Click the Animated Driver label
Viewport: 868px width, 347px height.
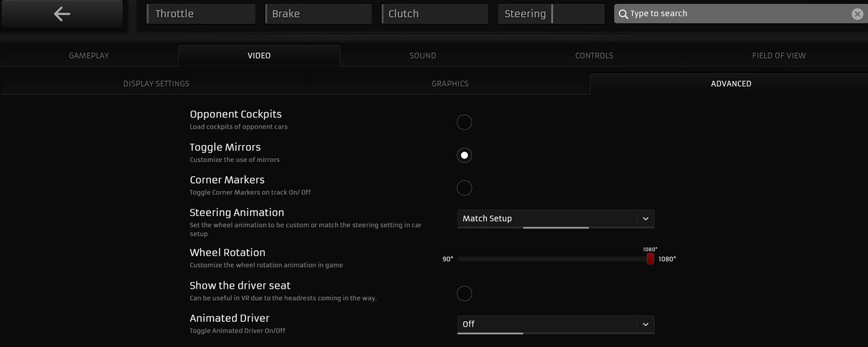pyautogui.click(x=230, y=318)
